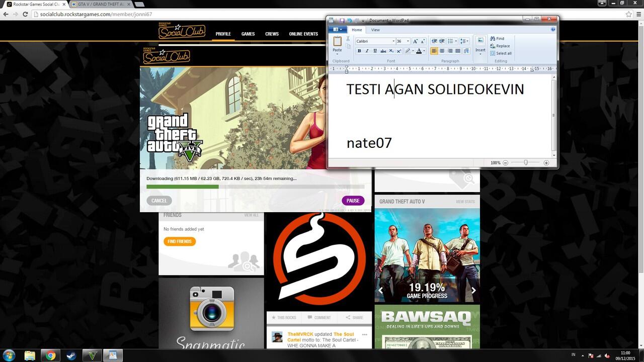Click the WordPad vertical scrollbar
Viewport: 644px width, 362px height.
click(554, 115)
